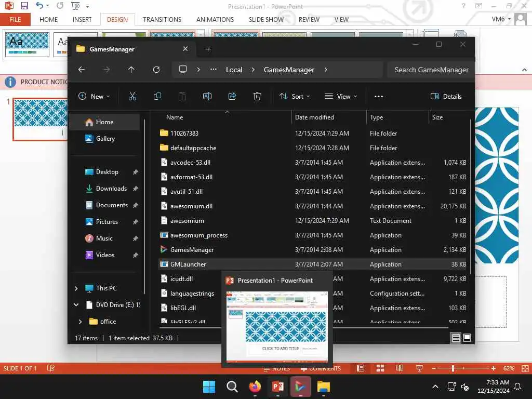Unpin Desktop from Quick access
This screenshot has height=399, width=532.
click(136, 172)
